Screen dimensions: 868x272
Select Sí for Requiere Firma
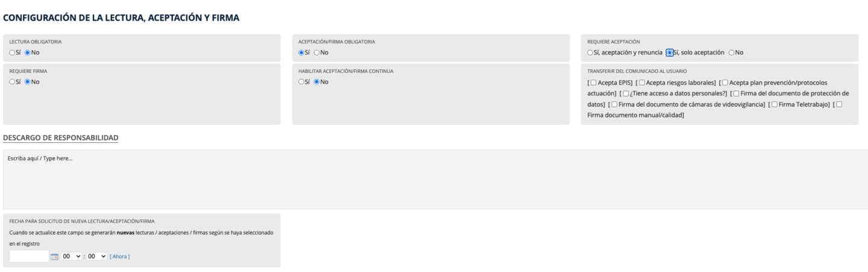pyautogui.click(x=13, y=82)
